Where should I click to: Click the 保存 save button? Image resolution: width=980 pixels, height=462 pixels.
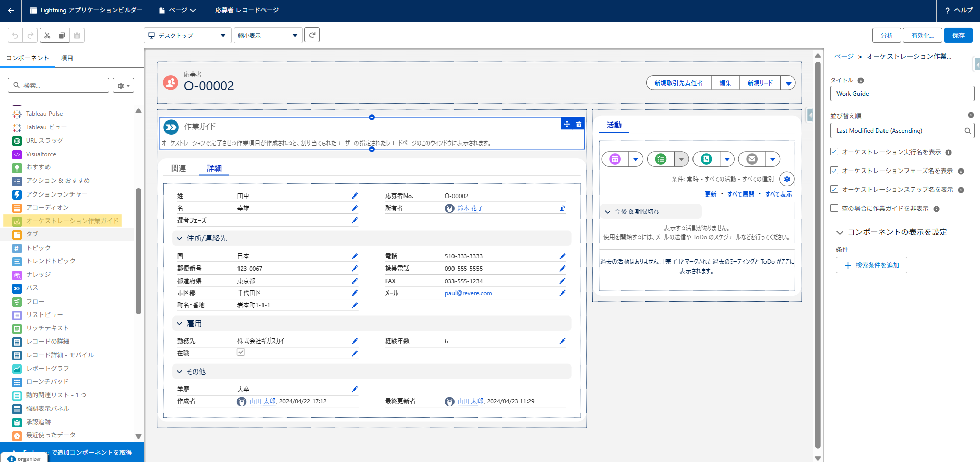958,35
